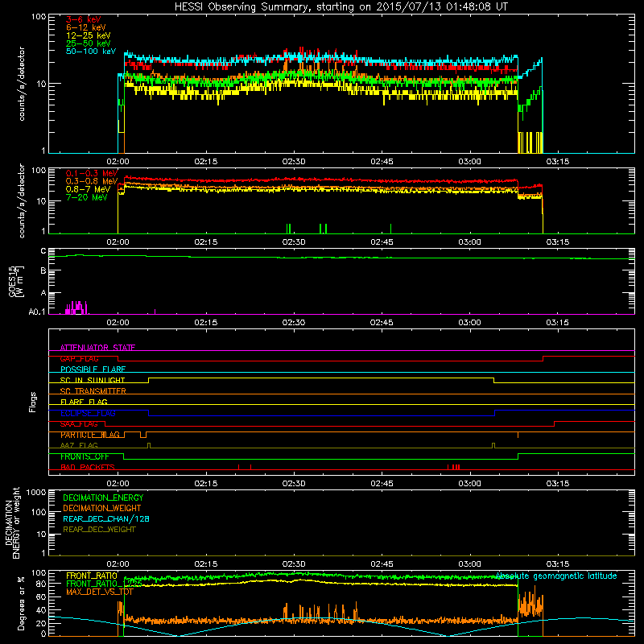Click the 100 tick on keV panel axis
This screenshot has width=644, height=644.
pos(39,17)
